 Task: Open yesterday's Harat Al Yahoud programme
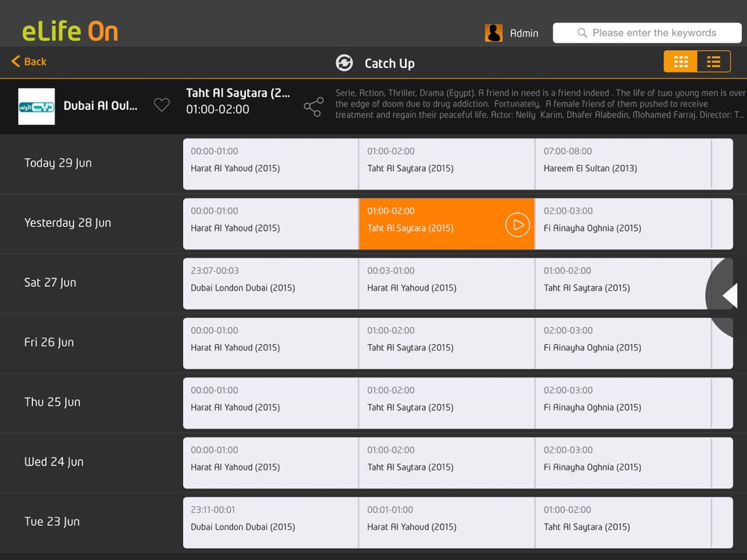(x=270, y=224)
